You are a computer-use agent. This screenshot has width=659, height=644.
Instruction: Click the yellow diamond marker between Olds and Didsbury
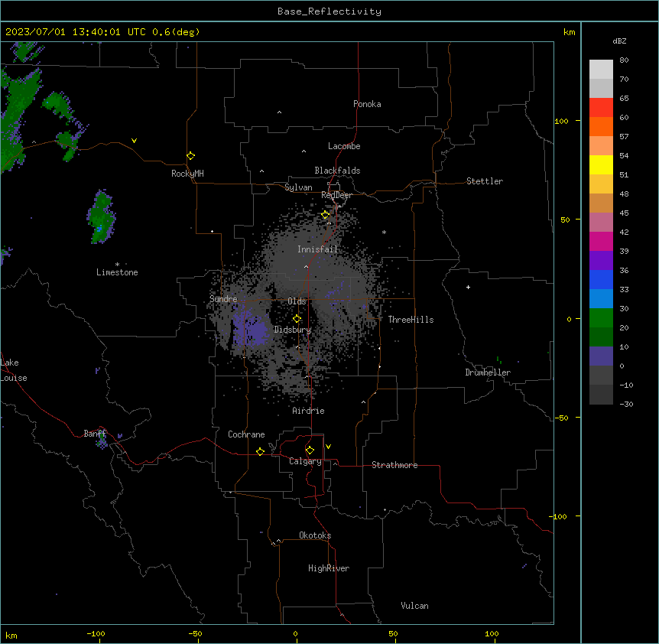point(297,319)
